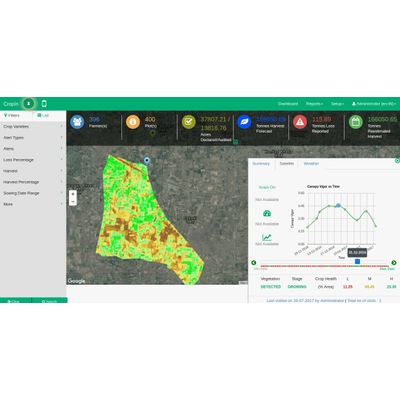This screenshot has height=400, width=400.
Task: Expand the Alert Types filter
Action: [33, 138]
